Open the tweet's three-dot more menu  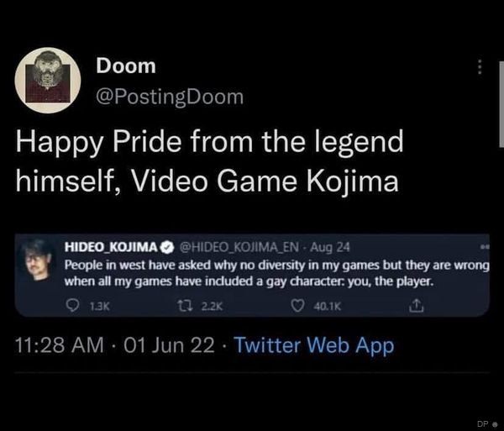480,66
